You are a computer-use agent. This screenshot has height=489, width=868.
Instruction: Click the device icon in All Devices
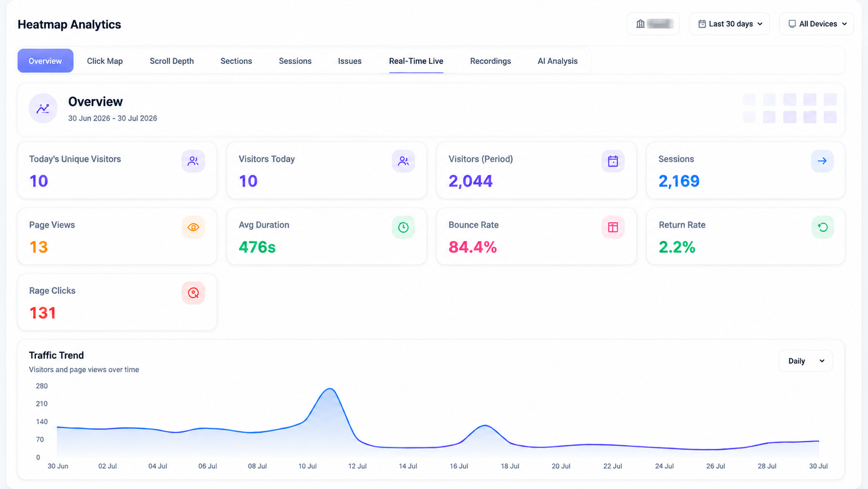pos(792,24)
